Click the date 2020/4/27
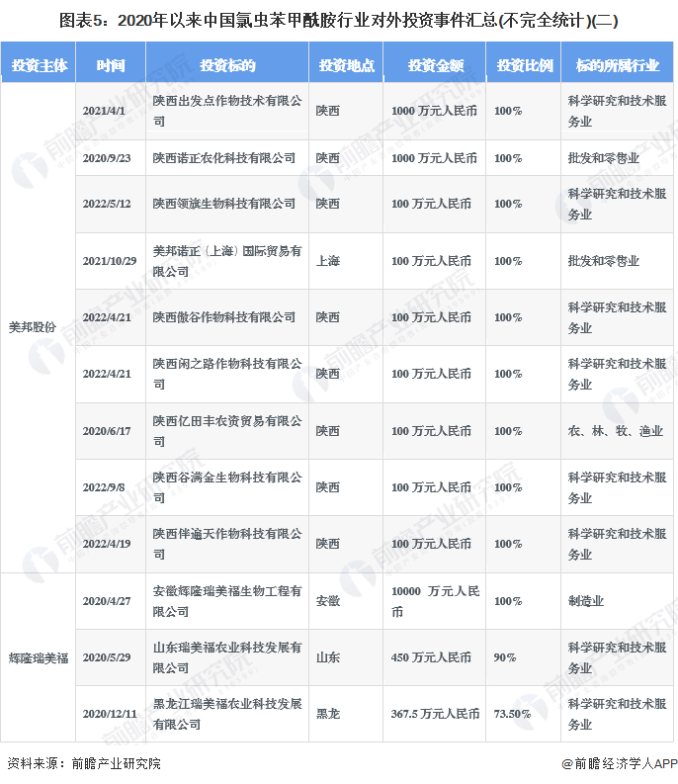 [x=107, y=601]
